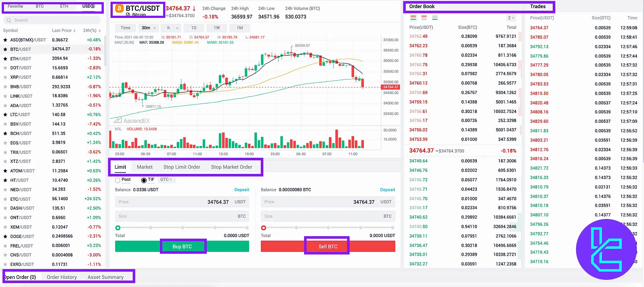The width and height of the screenshot is (644, 287).
Task: Sort pairs by Last Price
Action: 64,30
